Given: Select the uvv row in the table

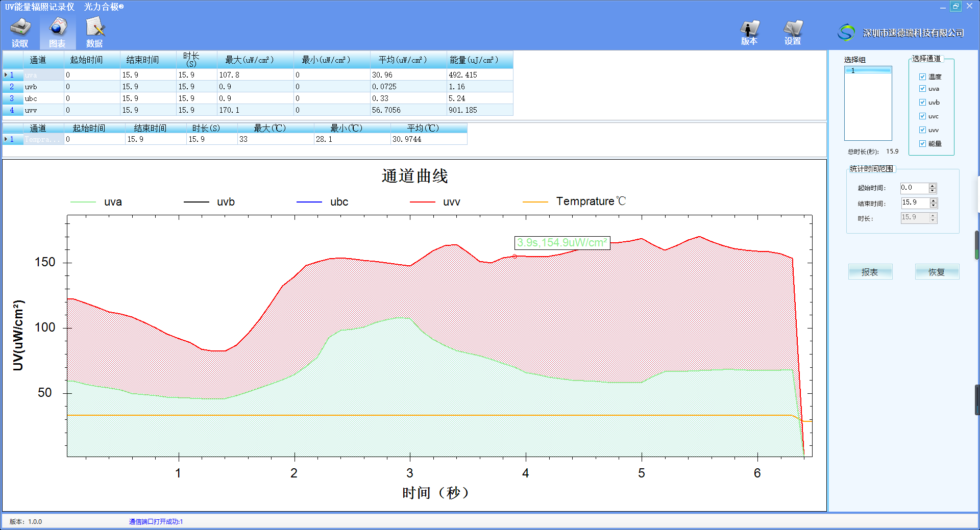Looking at the screenshot, I should click(31, 110).
